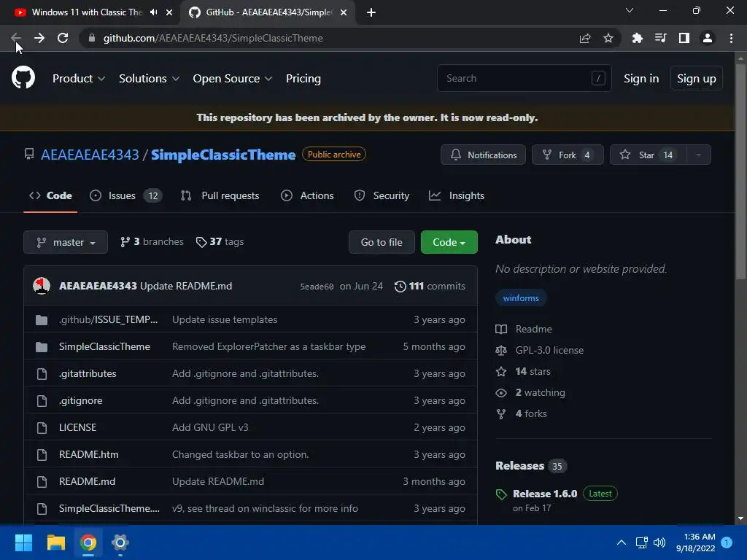Expand the Open Source menu
Image resolution: width=747 pixels, height=560 pixels.
click(233, 79)
